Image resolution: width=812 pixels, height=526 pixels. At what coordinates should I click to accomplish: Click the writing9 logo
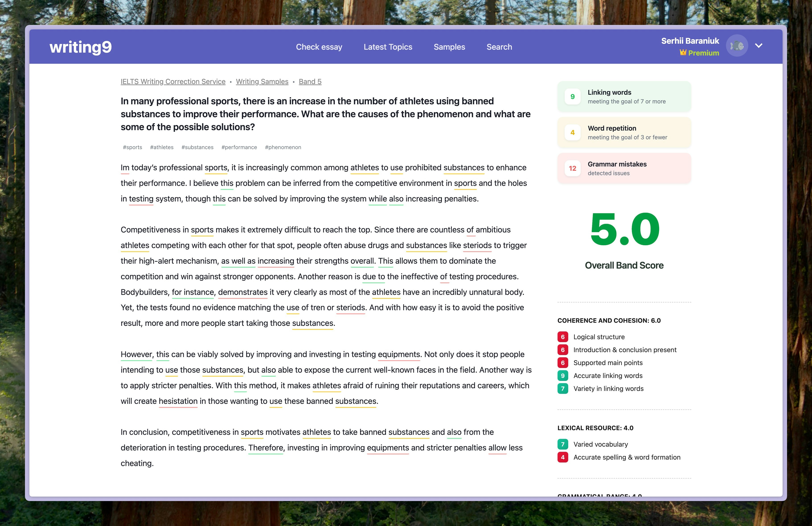coord(80,47)
